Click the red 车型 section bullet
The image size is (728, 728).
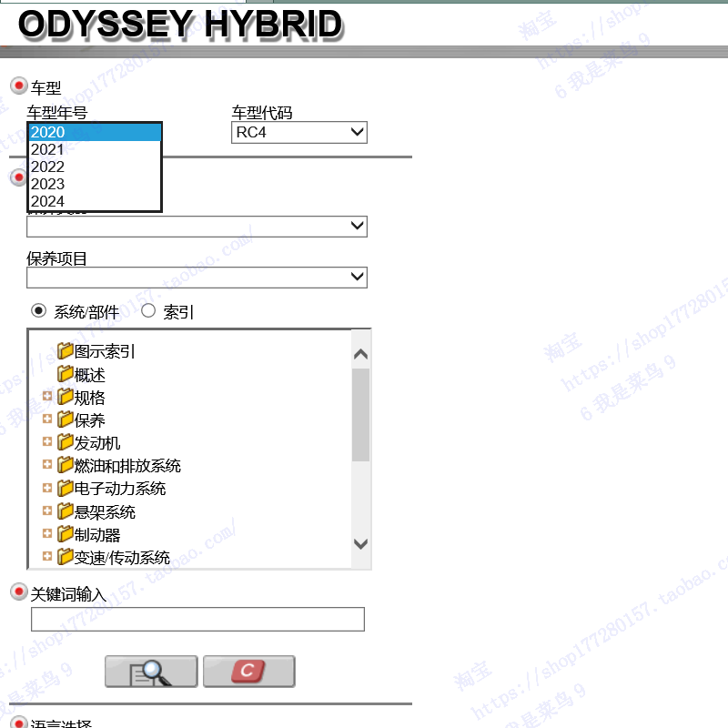19,86
